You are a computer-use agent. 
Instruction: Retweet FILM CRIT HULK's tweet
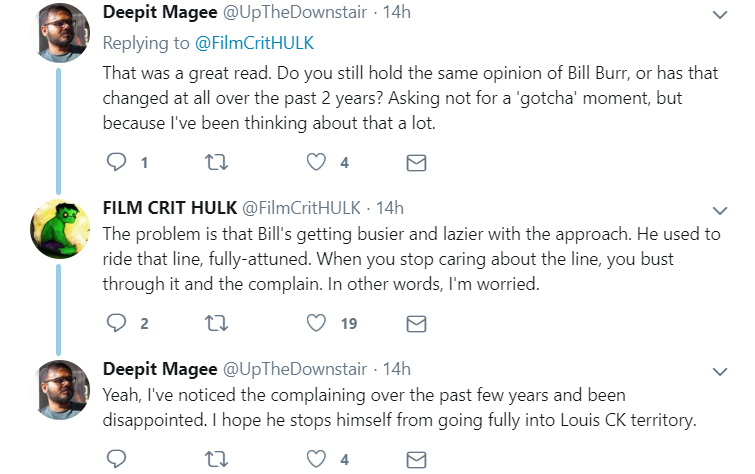216,323
